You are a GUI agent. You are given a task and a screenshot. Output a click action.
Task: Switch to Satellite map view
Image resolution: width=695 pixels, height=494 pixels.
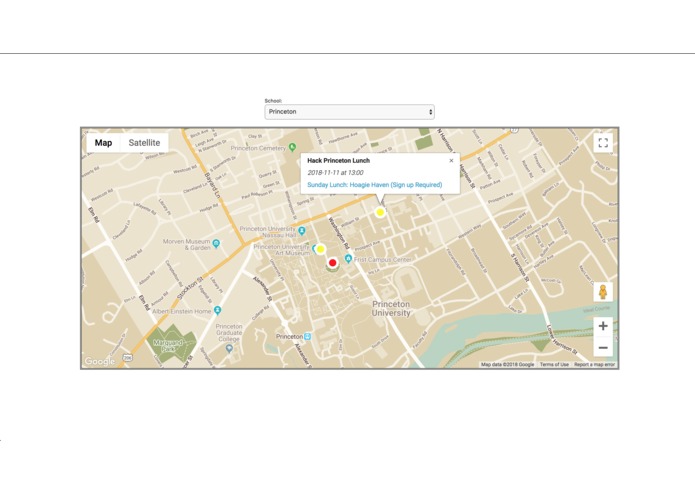point(144,143)
